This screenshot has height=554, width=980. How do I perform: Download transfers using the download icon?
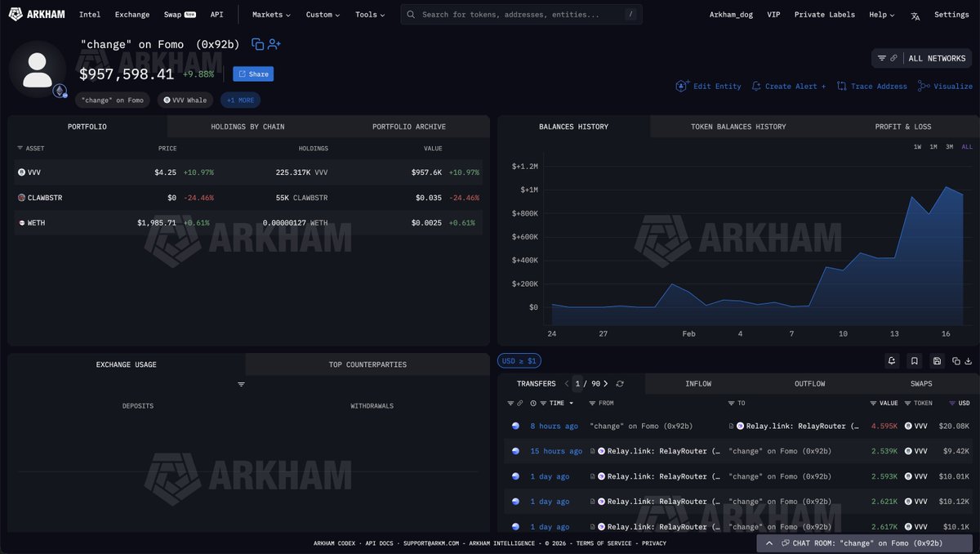(969, 360)
